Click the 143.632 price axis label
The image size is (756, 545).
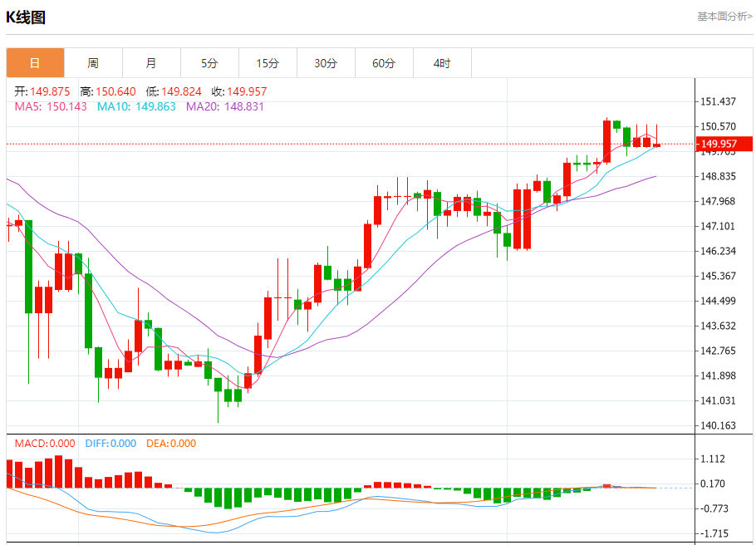[x=718, y=326]
